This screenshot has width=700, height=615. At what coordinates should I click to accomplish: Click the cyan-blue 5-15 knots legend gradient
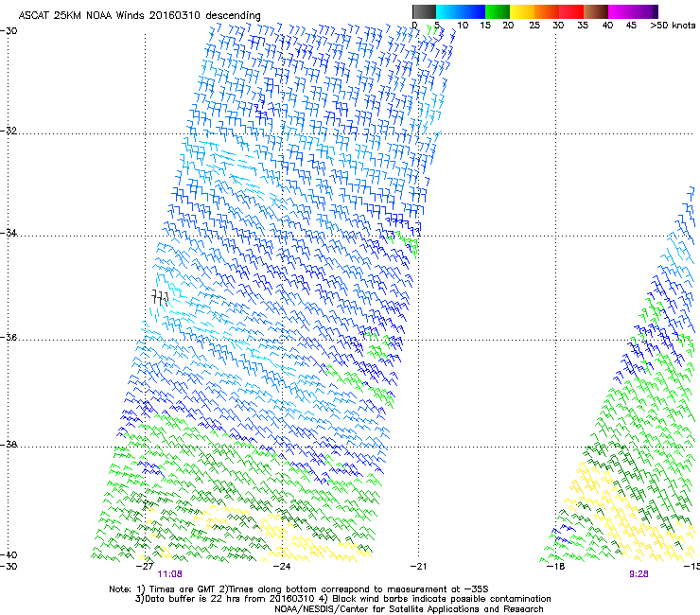(x=461, y=11)
